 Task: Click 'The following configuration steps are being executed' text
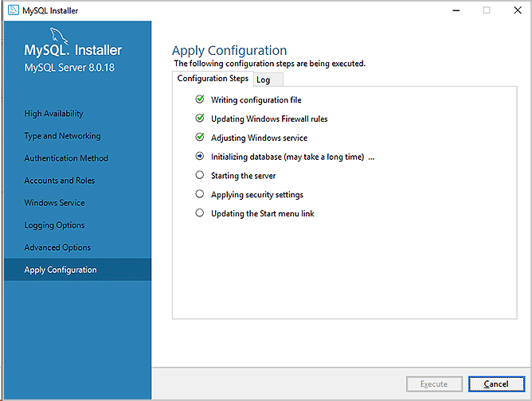270,64
